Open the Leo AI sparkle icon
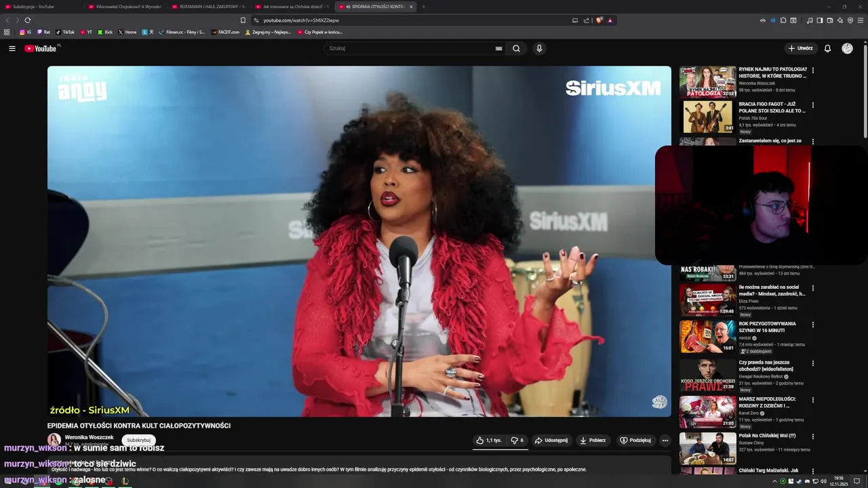The image size is (868, 488). point(840,20)
